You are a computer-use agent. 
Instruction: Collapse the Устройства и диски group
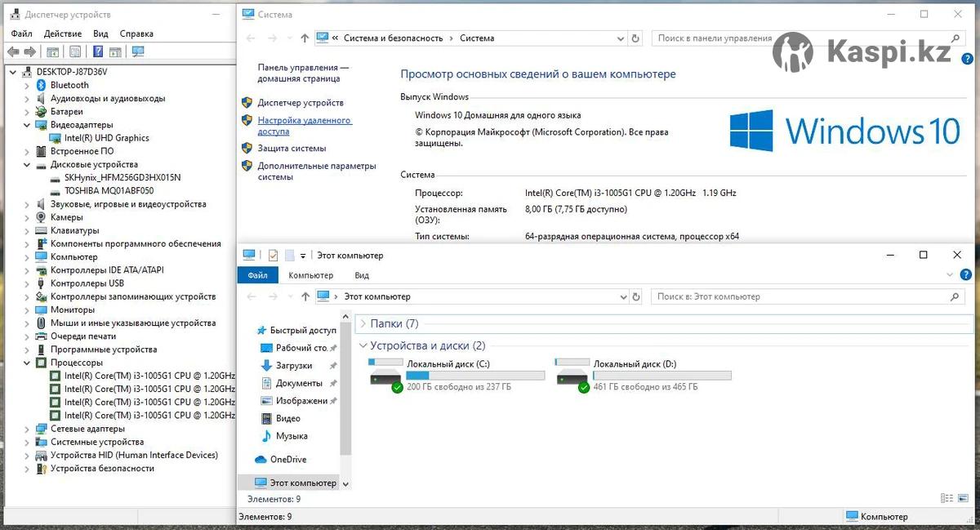[x=363, y=346]
